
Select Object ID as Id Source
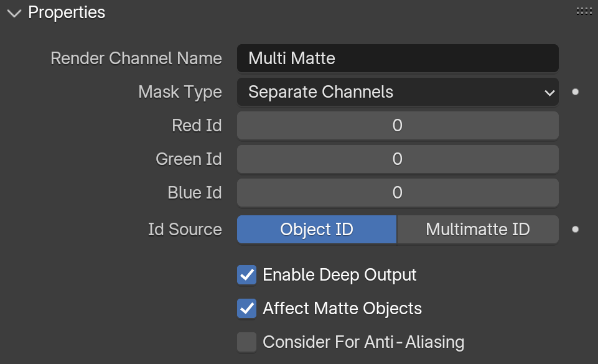[317, 229]
